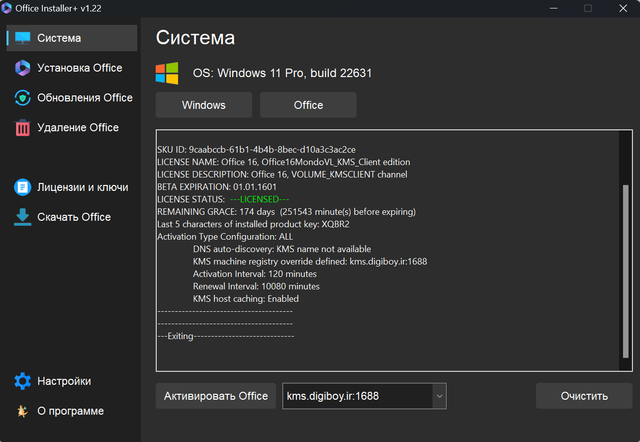The width and height of the screenshot is (640, 442).
Task: Click the Активировать Office button
Action: [x=216, y=396]
